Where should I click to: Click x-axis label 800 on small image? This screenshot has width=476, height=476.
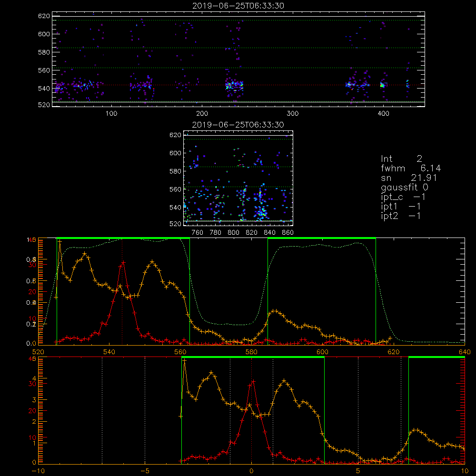point(233,232)
